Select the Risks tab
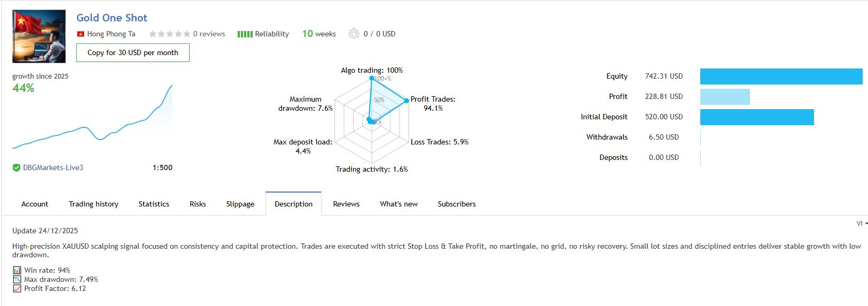 pyautogui.click(x=198, y=204)
